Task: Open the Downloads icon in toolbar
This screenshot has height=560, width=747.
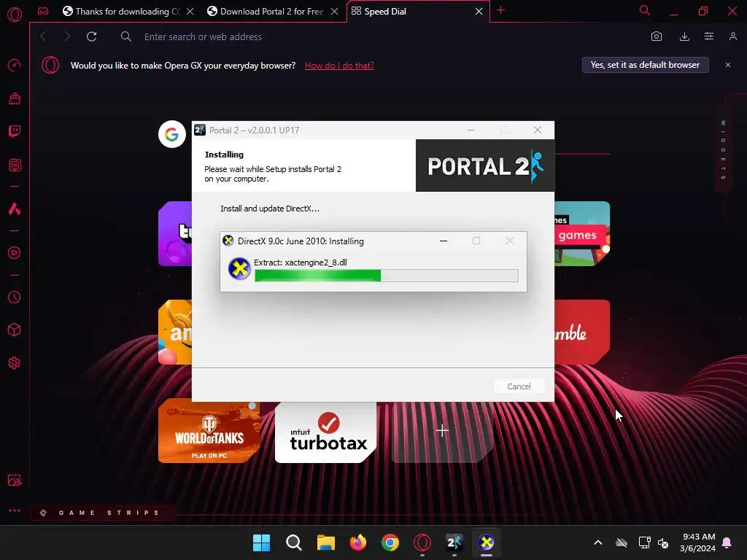Action: pos(684,36)
